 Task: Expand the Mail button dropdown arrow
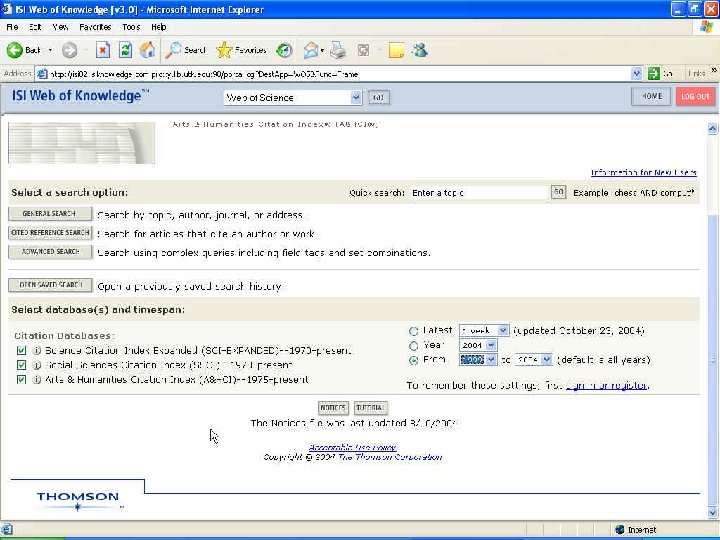322,50
